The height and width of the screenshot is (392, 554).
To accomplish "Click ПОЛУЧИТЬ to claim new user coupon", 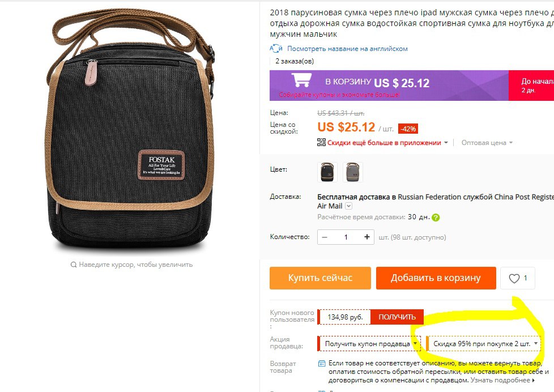I will point(397,317).
